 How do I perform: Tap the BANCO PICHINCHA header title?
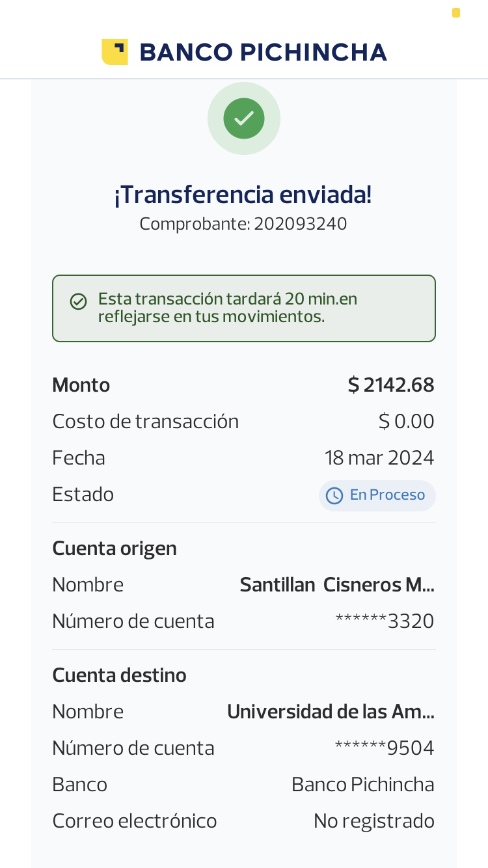pyautogui.click(x=263, y=52)
